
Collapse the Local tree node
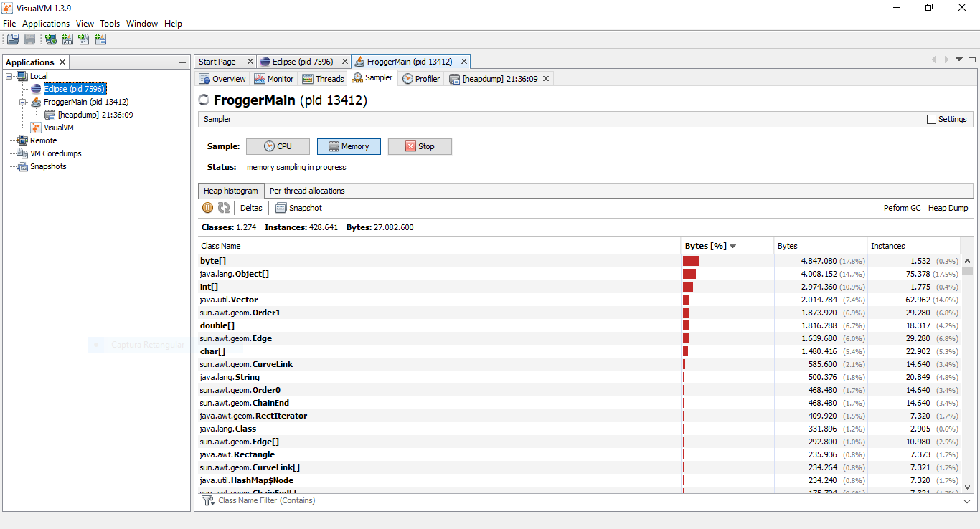(x=9, y=76)
